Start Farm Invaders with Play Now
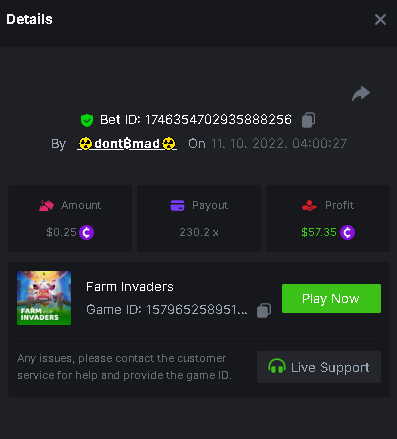397x439 pixels. (331, 298)
